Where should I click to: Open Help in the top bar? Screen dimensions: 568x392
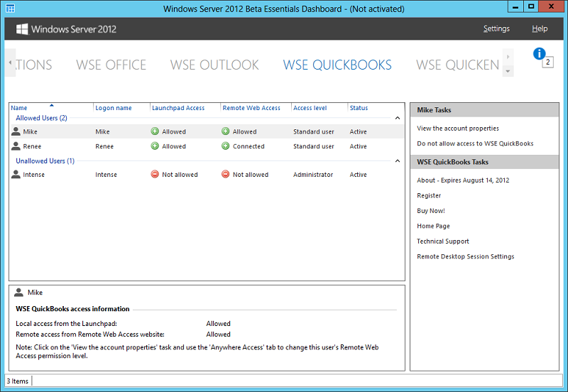tap(540, 28)
